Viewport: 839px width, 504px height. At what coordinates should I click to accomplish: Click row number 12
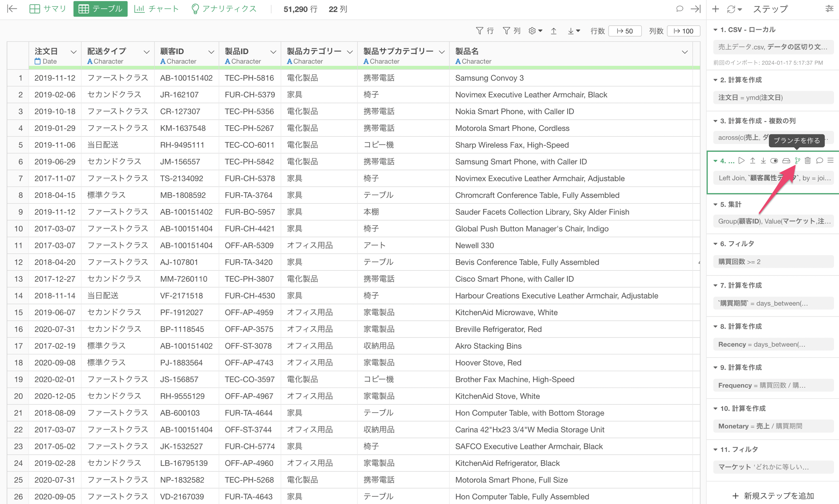(x=18, y=262)
